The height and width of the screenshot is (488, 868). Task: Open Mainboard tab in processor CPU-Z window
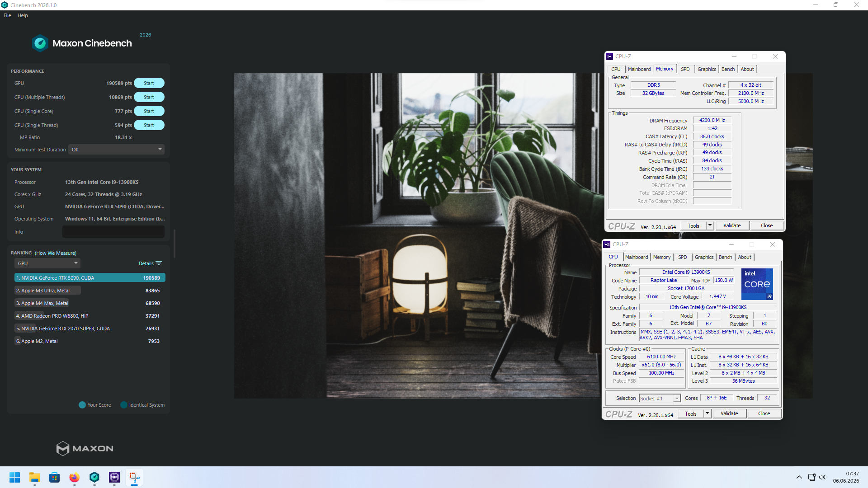click(637, 257)
